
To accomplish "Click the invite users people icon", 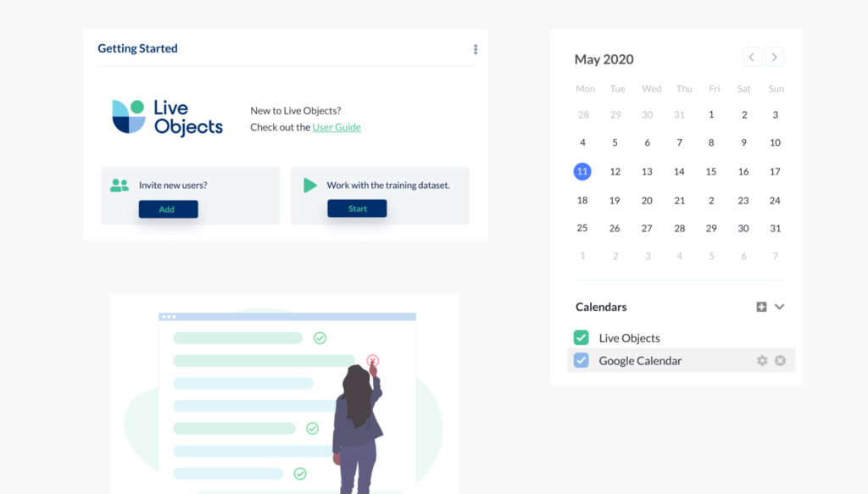I will coord(120,185).
